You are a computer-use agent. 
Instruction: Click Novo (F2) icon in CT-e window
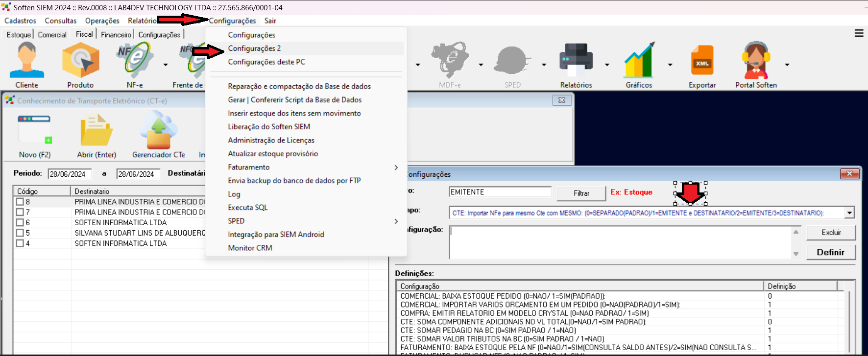coord(34,130)
